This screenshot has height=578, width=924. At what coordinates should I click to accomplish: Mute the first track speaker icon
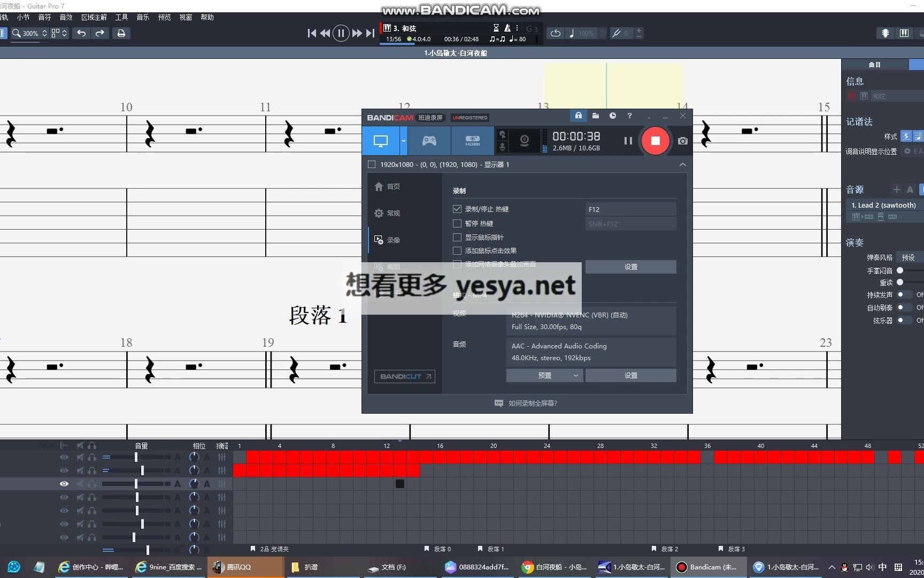pyautogui.click(x=80, y=457)
